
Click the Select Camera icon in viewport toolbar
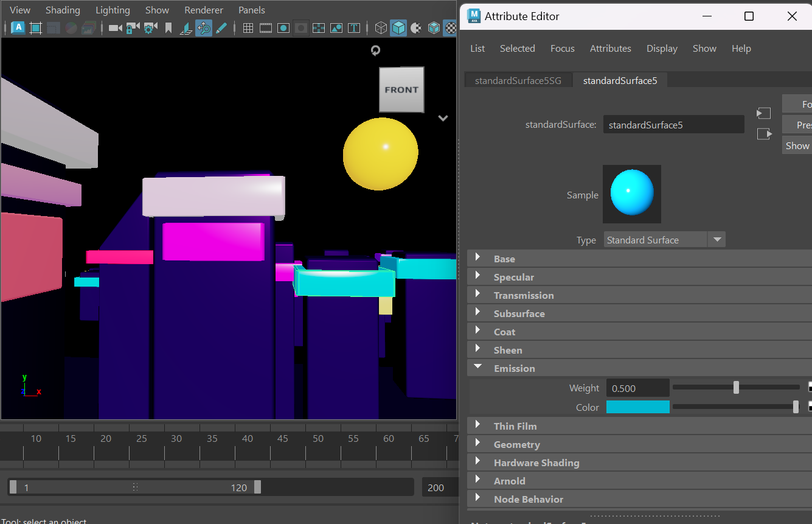tap(115, 27)
